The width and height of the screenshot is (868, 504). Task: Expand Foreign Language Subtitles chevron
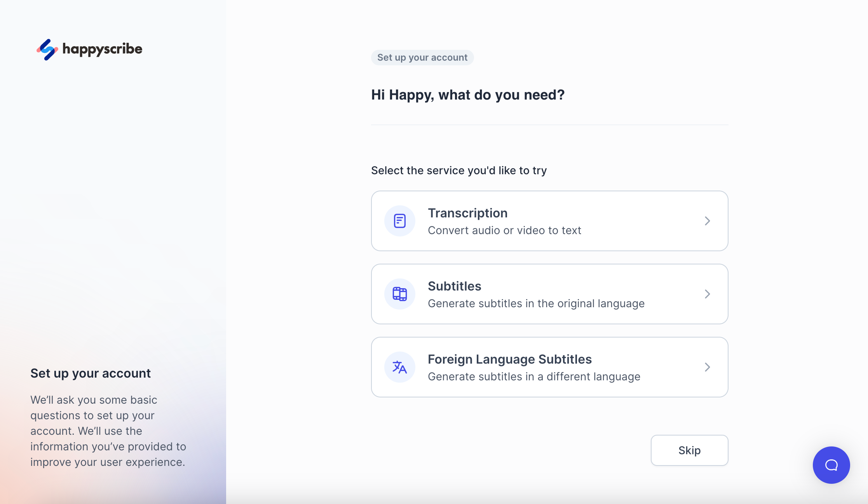[x=707, y=367]
